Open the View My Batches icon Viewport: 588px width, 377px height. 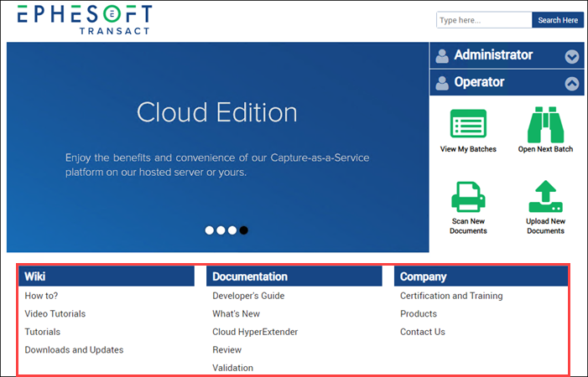point(468,123)
